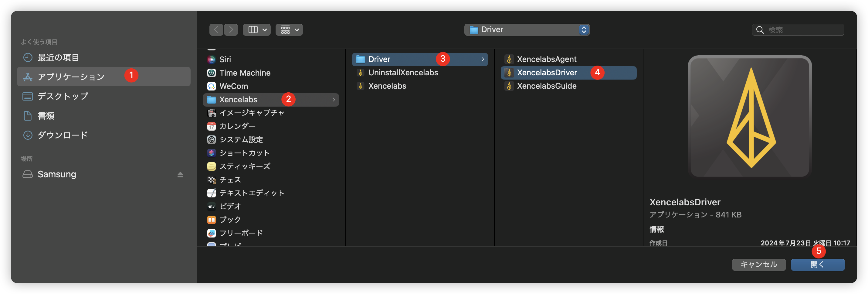Viewport: 868px width, 294px height.
Task: Click the Time Machine app icon
Action: point(211,73)
